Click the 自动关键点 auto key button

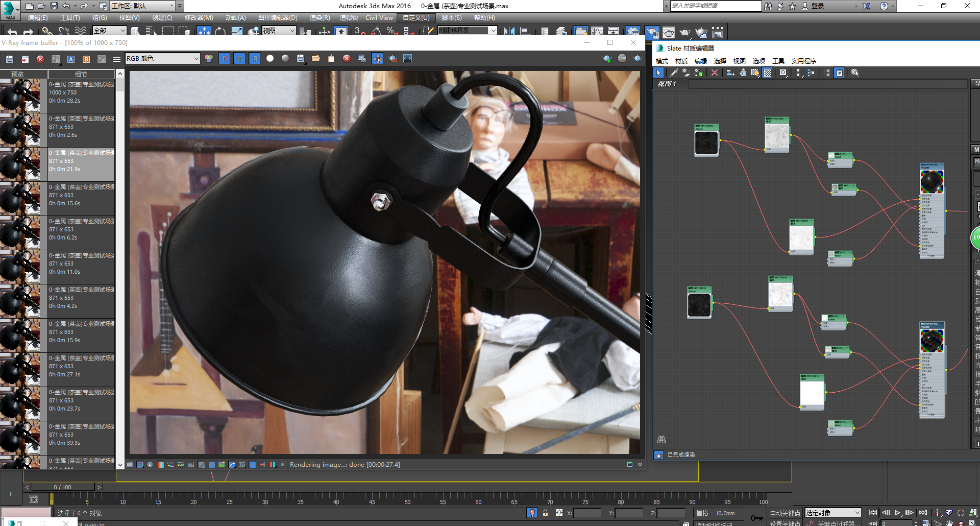pos(785,513)
